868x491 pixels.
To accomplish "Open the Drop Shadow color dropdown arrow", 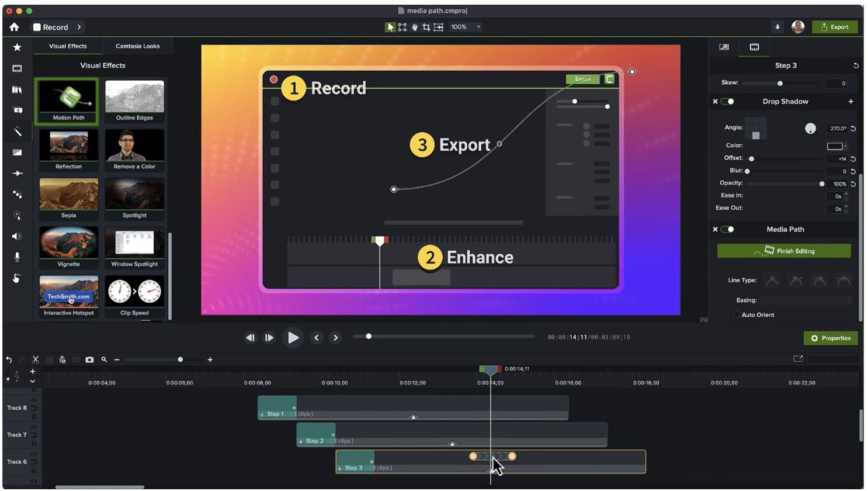I will coord(845,146).
